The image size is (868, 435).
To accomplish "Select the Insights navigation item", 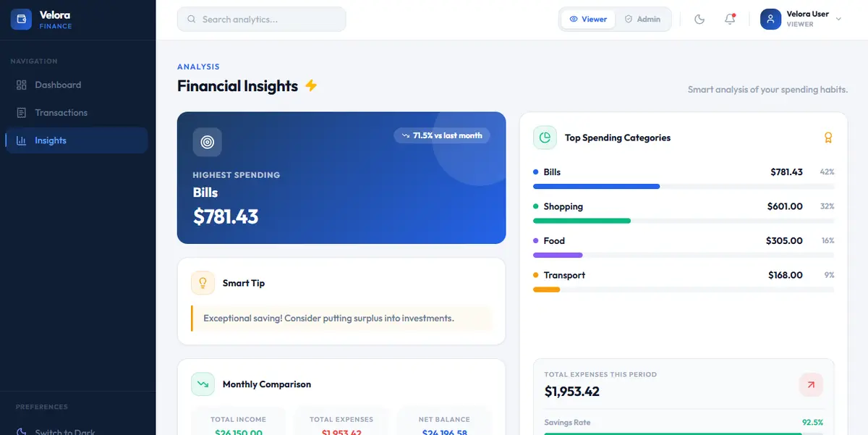I will (x=76, y=140).
